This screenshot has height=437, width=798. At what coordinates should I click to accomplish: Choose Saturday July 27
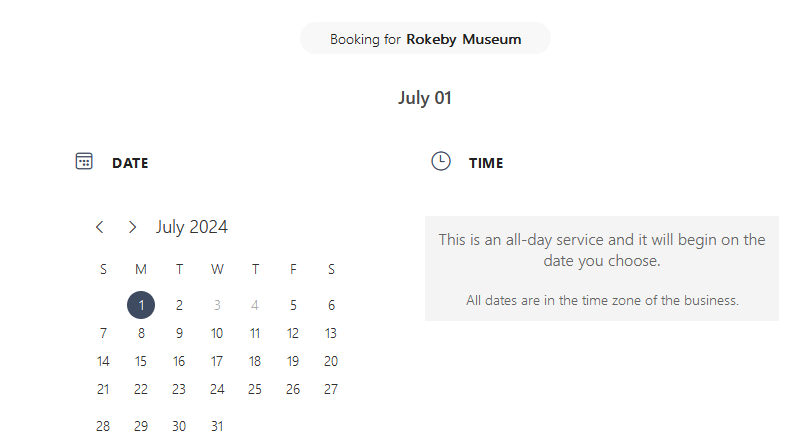coord(331,389)
